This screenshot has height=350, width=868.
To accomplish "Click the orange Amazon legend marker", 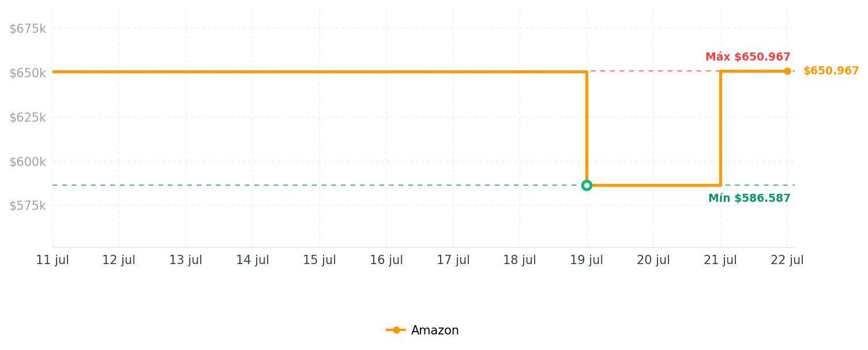I will tap(396, 330).
